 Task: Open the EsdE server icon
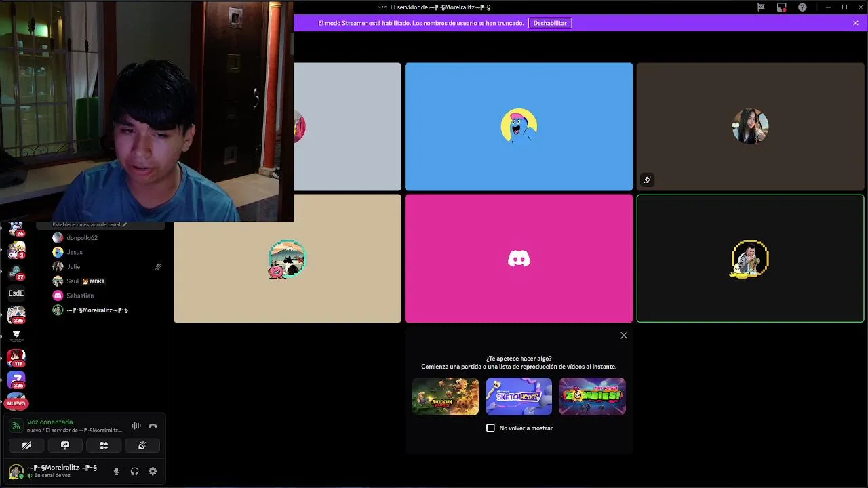coord(16,293)
